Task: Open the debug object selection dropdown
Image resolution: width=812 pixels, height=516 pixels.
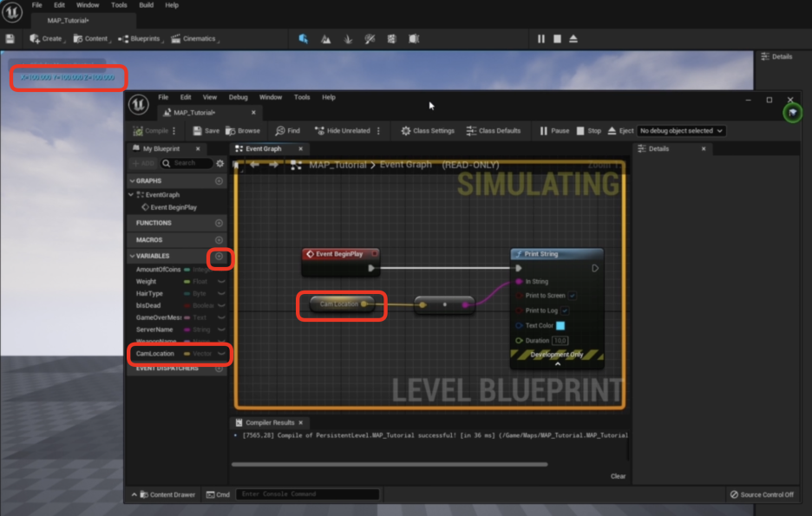Action: (x=681, y=131)
